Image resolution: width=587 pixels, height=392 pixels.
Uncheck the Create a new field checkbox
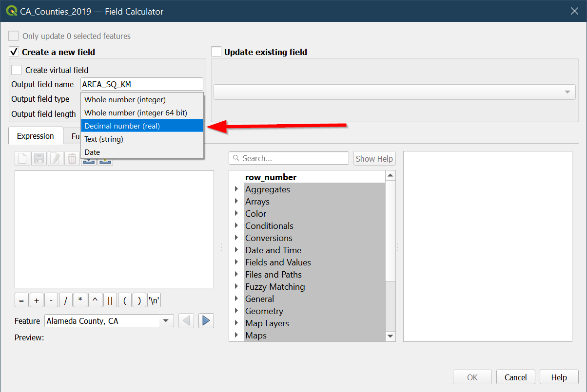(14, 52)
